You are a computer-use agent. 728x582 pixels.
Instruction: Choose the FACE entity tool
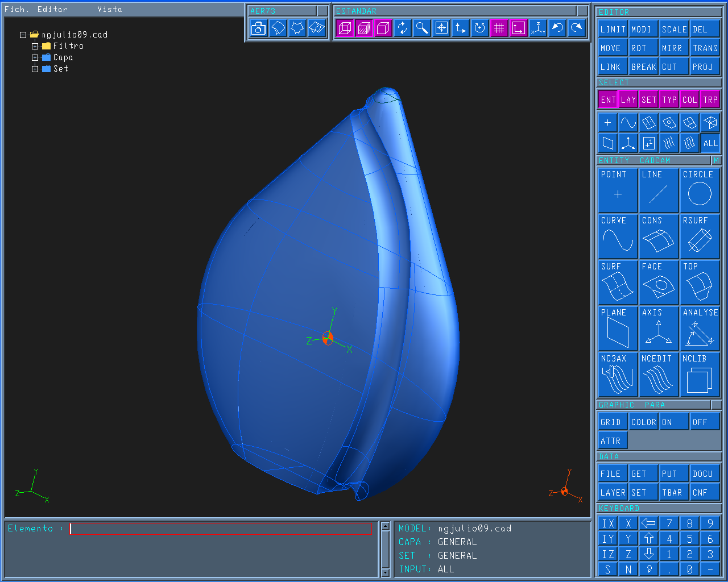point(659,282)
